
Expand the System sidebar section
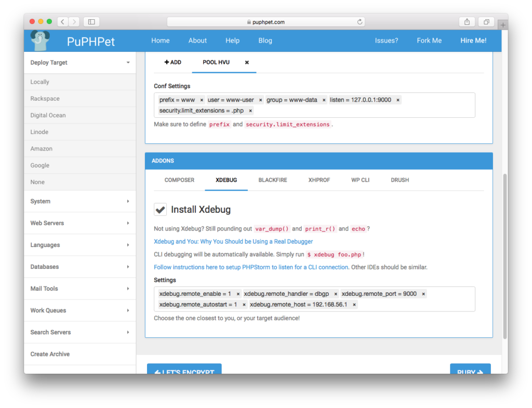click(x=80, y=201)
